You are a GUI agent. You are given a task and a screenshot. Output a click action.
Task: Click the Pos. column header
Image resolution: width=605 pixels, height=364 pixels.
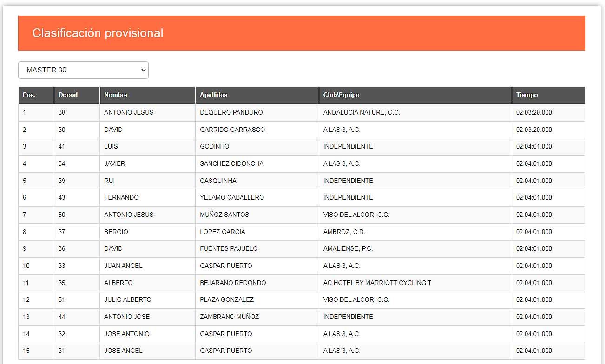click(36, 95)
